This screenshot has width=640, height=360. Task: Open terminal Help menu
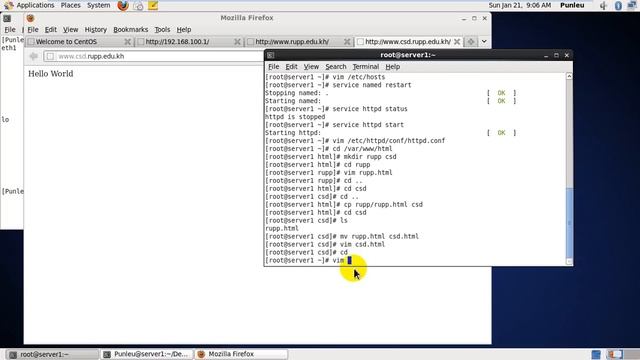[x=393, y=67]
